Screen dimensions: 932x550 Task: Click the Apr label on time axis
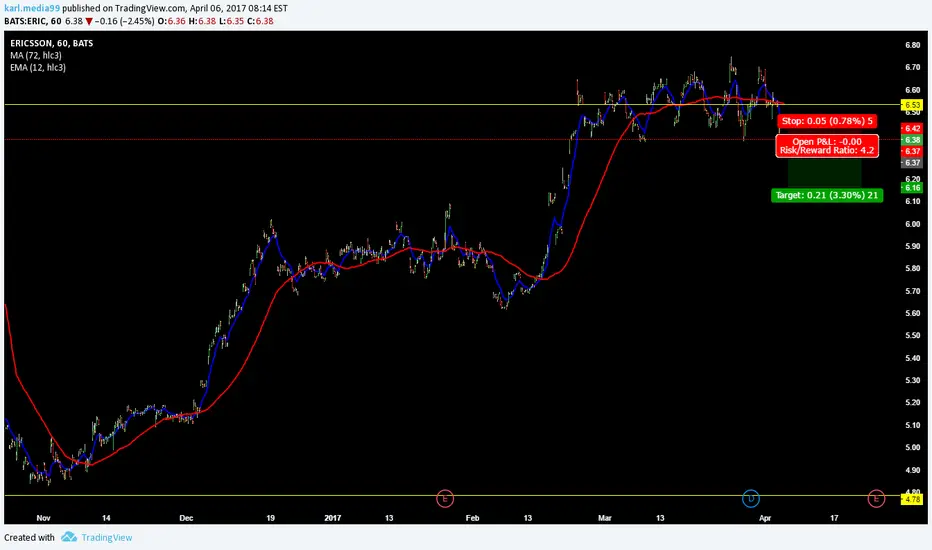pos(765,518)
